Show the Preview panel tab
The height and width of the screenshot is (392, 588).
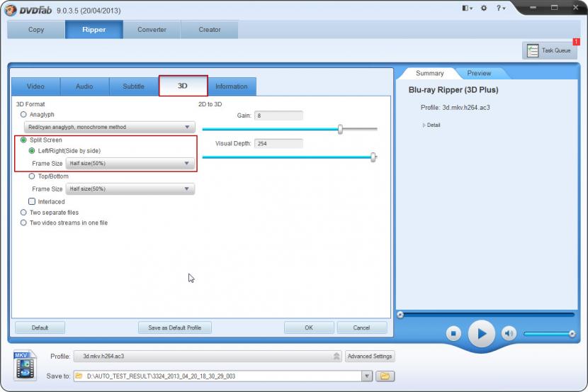pos(479,73)
